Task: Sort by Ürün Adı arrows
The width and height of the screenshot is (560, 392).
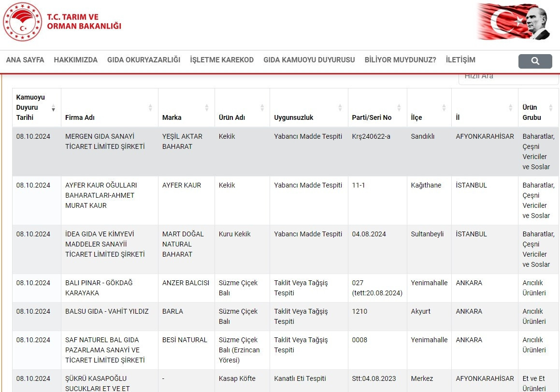Action: click(x=262, y=108)
